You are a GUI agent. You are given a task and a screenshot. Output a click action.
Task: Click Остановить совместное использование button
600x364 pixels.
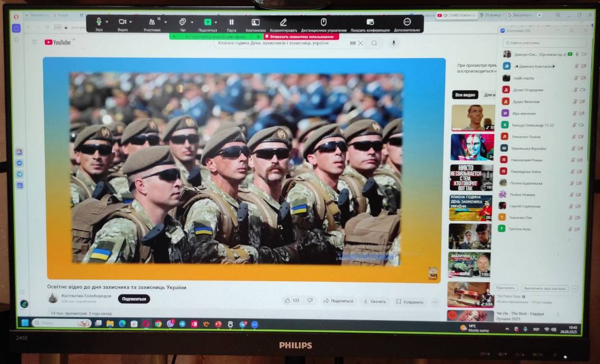(301, 36)
